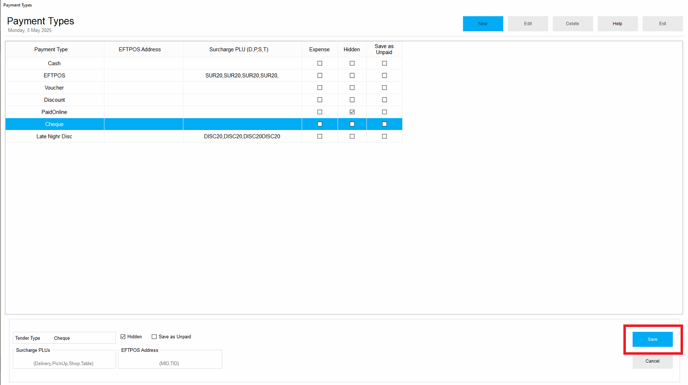Toggle Hidden checkbox for EFTPOS row
The height and width of the screenshot is (385, 688).
coord(352,76)
